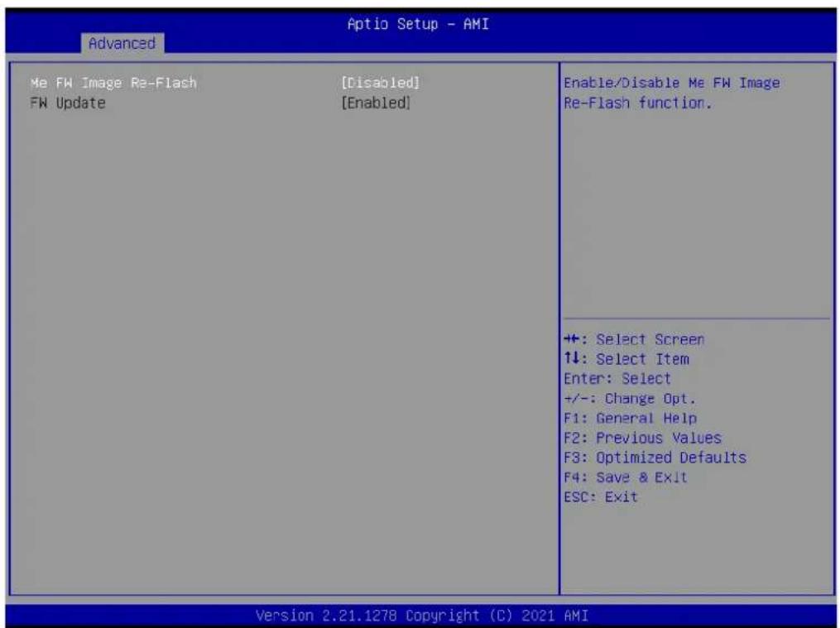Click the Version 2.21.1278 copyright footer

[421, 615]
